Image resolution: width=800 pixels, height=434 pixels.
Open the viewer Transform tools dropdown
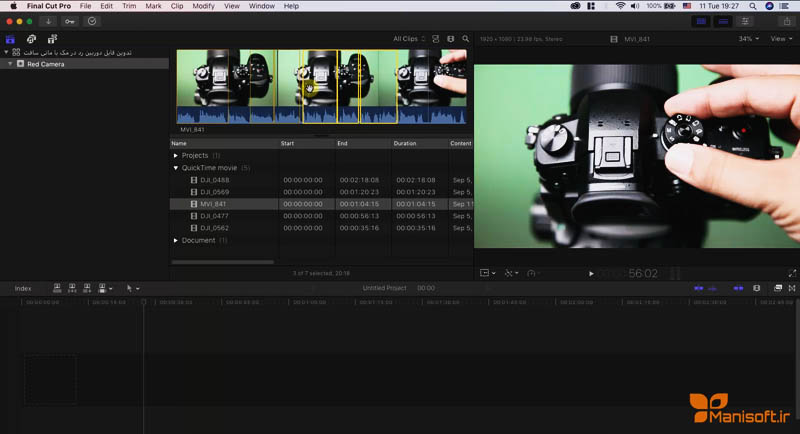click(x=488, y=273)
